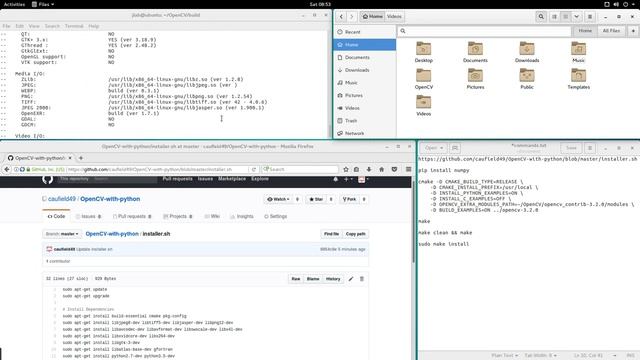This screenshot has width=640, height=360.
Task: Switch Files to list view
Action: click(554, 16)
